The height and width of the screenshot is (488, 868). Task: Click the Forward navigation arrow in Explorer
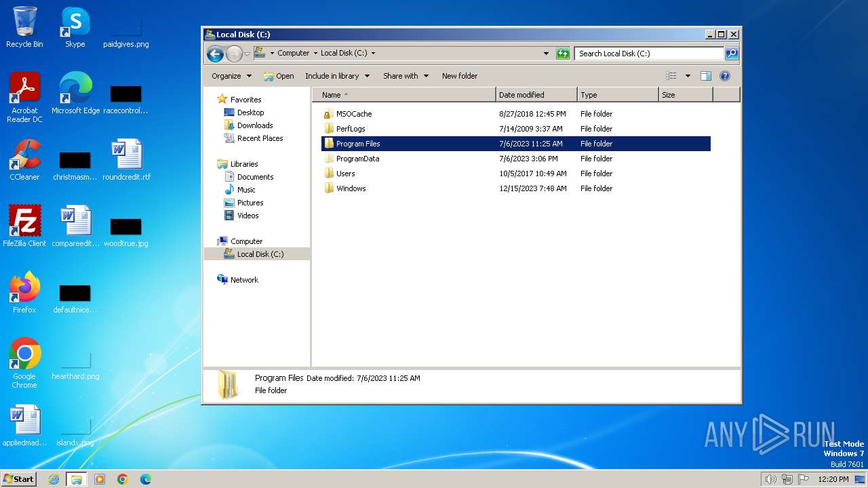tap(234, 54)
